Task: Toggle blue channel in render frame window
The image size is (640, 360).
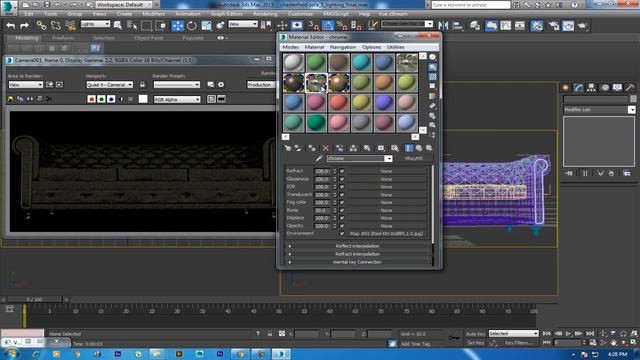Action: 111,99
